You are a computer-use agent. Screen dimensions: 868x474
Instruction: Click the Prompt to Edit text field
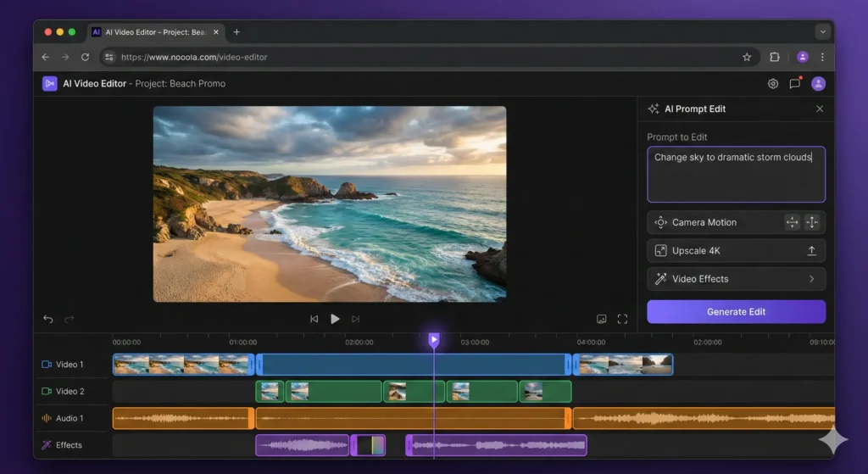click(736, 174)
